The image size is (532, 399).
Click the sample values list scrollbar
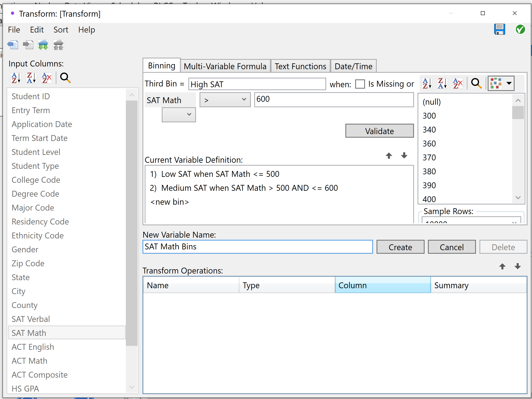pos(518,113)
